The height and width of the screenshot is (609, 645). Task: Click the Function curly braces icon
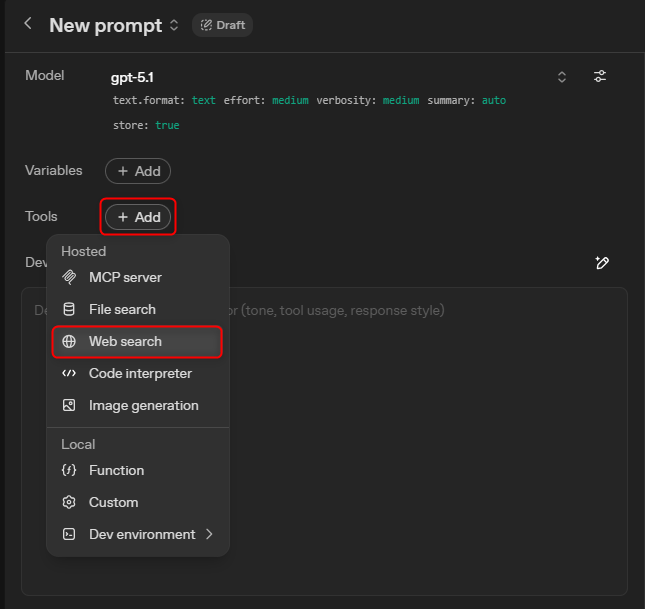point(69,470)
